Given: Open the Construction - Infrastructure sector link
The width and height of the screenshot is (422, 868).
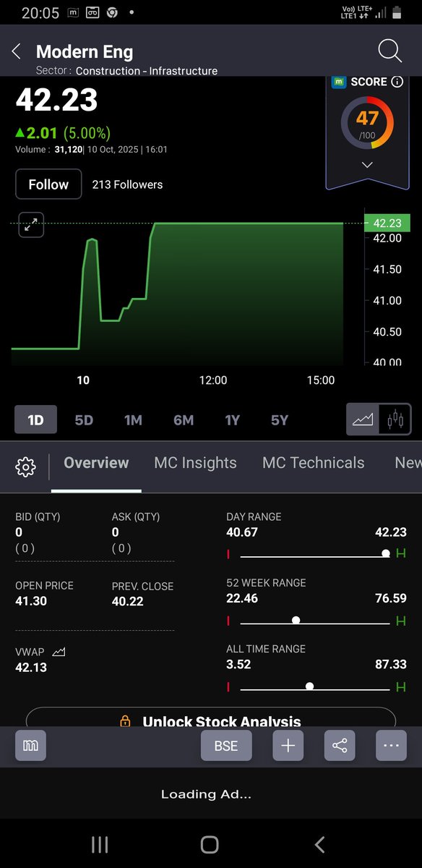Looking at the screenshot, I should (147, 71).
